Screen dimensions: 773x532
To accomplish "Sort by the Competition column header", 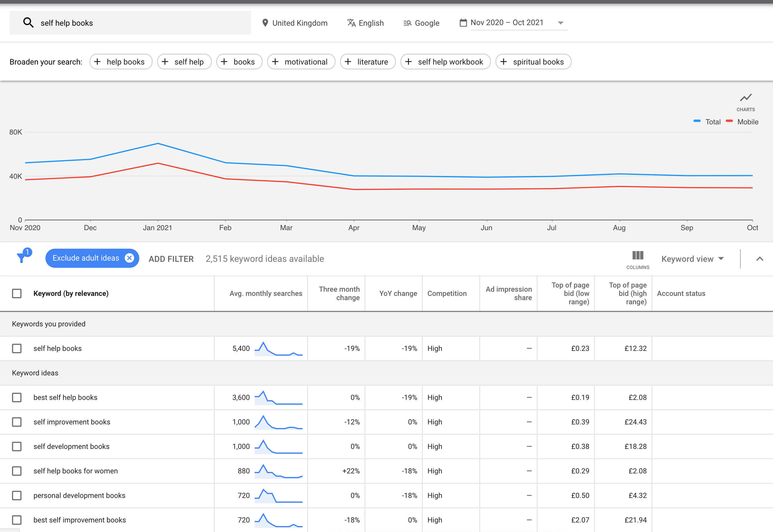I will point(447,293).
